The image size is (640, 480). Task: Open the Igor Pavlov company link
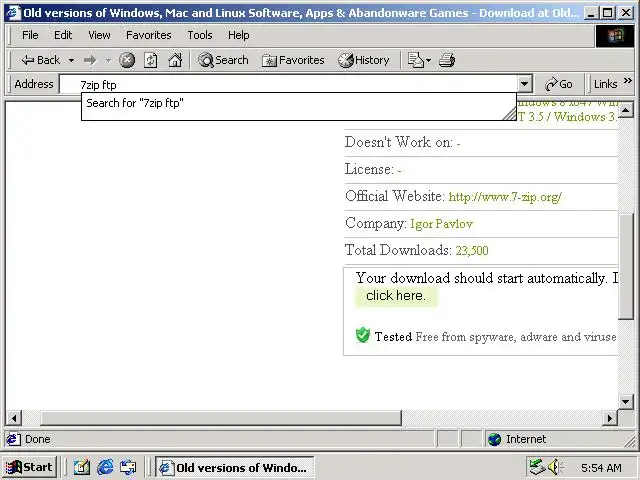coord(442,224)
